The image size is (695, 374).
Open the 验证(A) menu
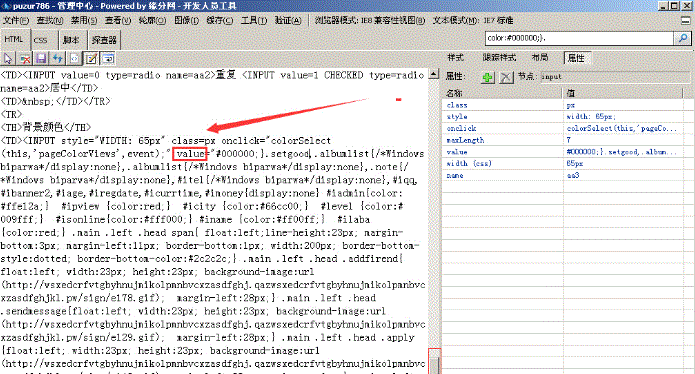click(288, 20)
